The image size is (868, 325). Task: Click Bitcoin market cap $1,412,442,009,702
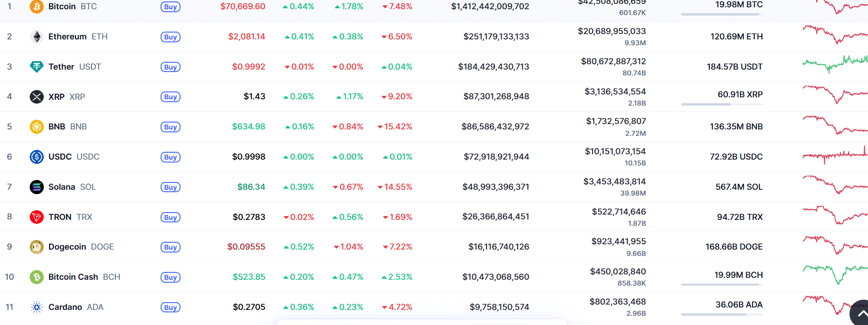coord(490,6)
